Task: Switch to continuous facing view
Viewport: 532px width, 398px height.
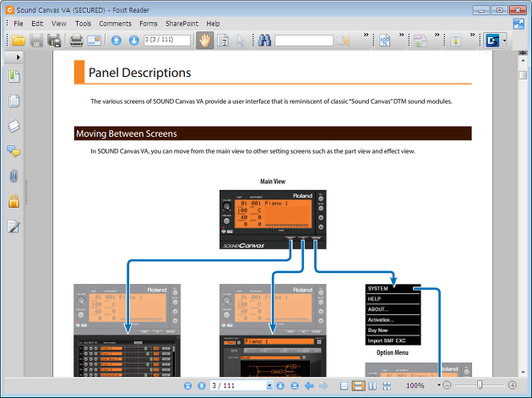Action: tap(387, 386)
